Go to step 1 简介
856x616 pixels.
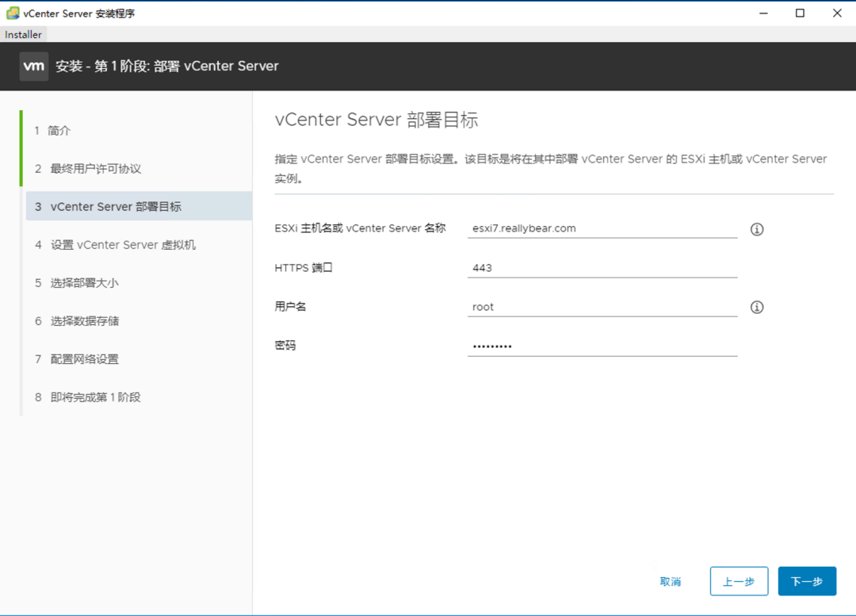[x=52, y=131]
